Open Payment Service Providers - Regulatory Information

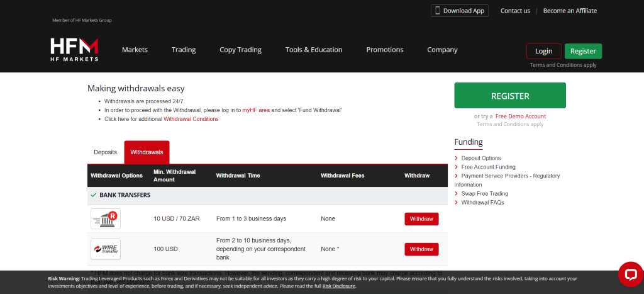pos(508,180)
